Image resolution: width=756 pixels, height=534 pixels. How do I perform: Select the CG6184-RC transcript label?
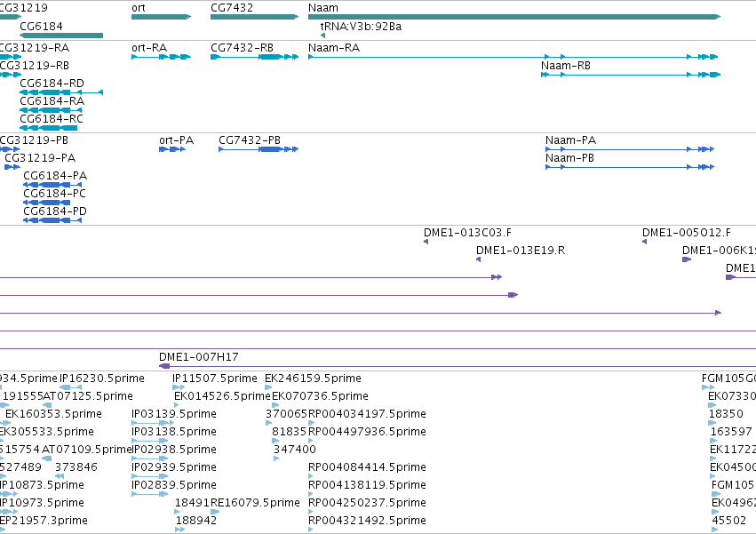pyautogui.click(x=52, y=119)
